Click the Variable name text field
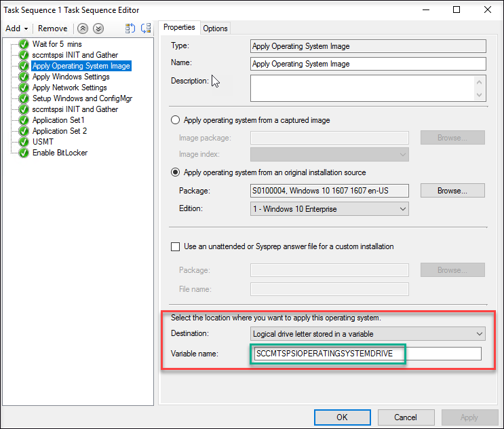The image size is (504, 429). (366, 354)
